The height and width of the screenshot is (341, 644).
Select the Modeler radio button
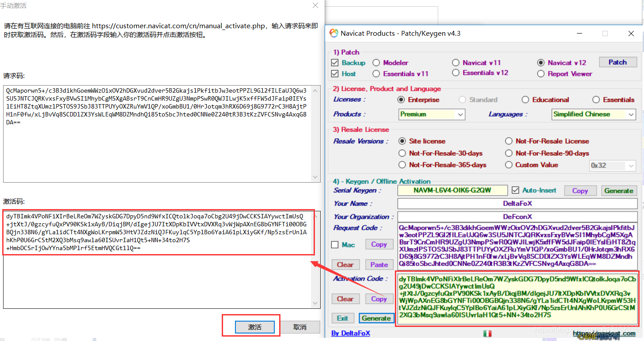coord(376,63)
